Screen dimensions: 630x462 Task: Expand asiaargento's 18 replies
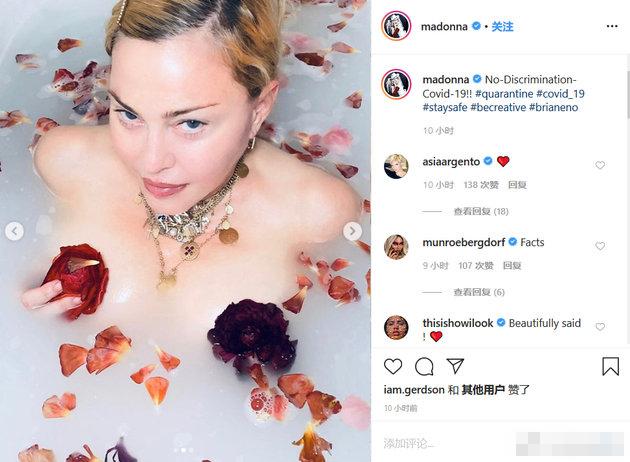(x=481, y=211)
